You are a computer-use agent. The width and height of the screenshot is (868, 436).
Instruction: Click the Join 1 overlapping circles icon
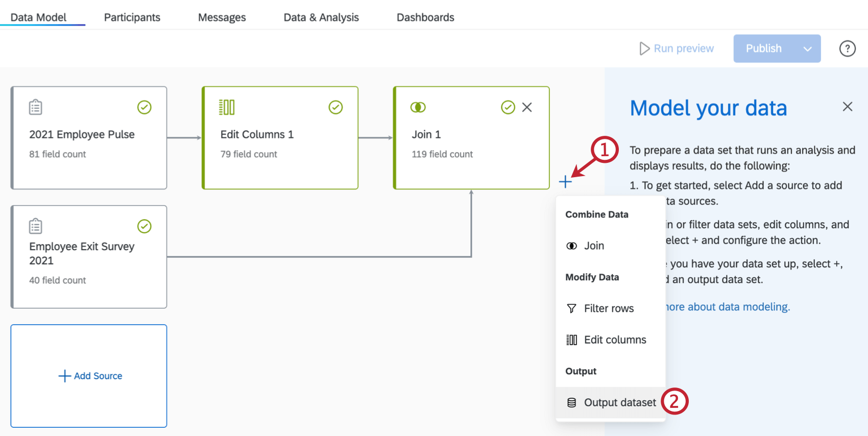pyautogui.click(x=418, y=107)
